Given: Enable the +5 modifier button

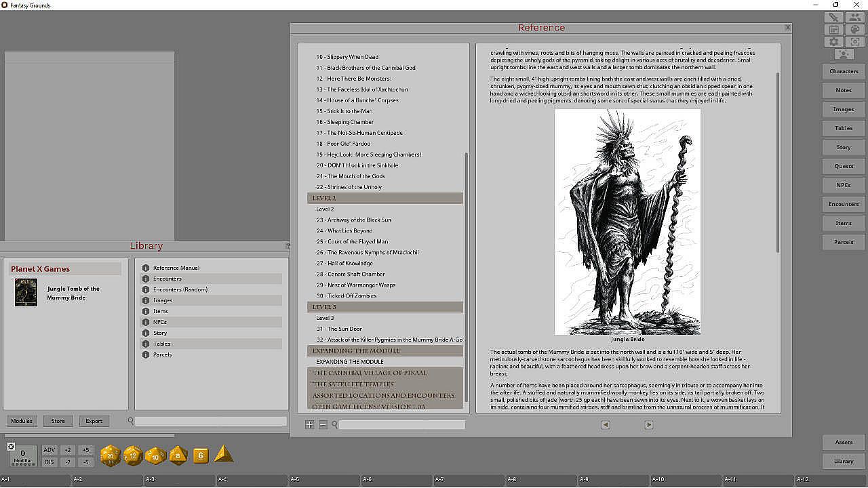Looking at the screenshot, I should click(85, 450).
